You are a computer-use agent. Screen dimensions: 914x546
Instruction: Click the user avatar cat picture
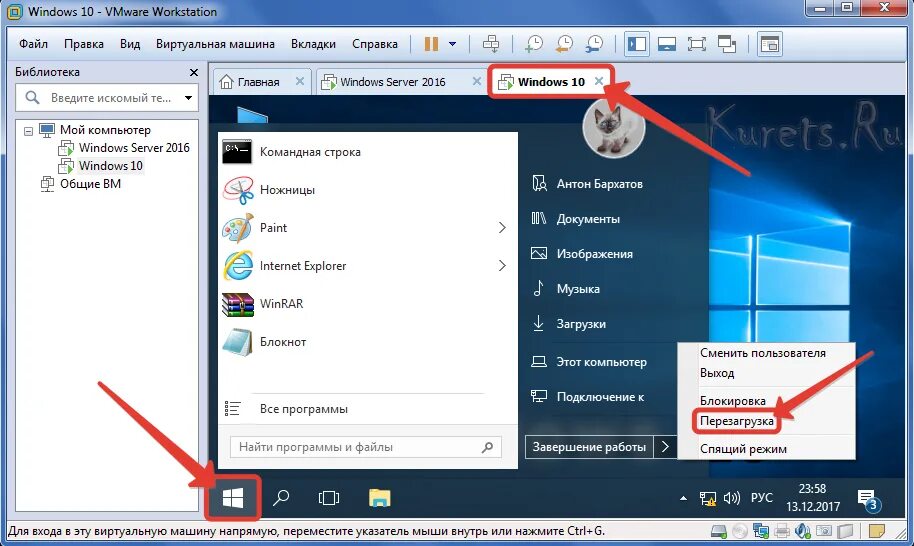pyautogui.click(x=614, y=129)
